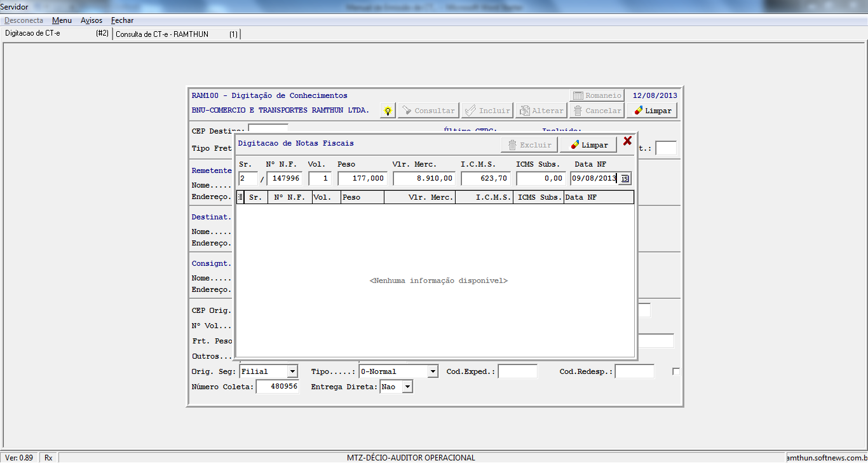Expand the Orig. Seg dropdown showing Filial

click(292, 371)
